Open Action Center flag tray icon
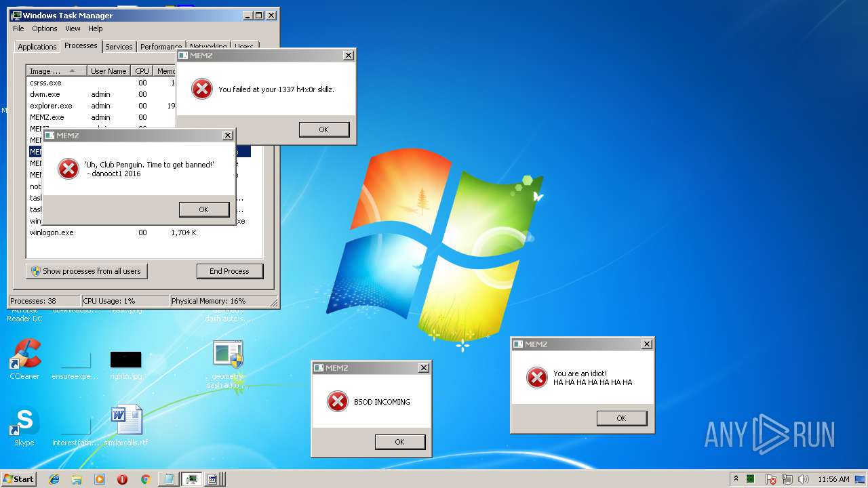The image size is (868, 488). [x=771, y=479]
